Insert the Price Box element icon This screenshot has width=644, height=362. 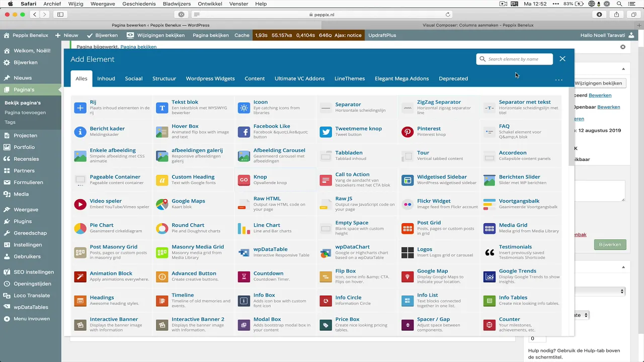click(326, 325)
